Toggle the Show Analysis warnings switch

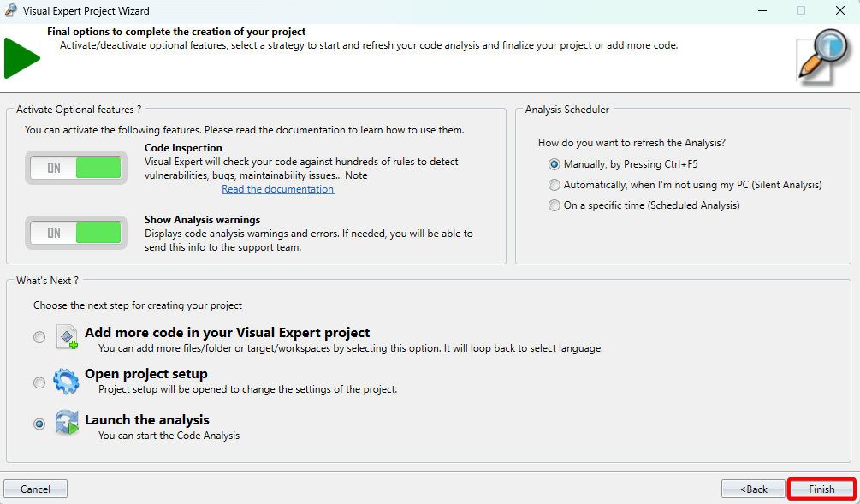point(75,233)
